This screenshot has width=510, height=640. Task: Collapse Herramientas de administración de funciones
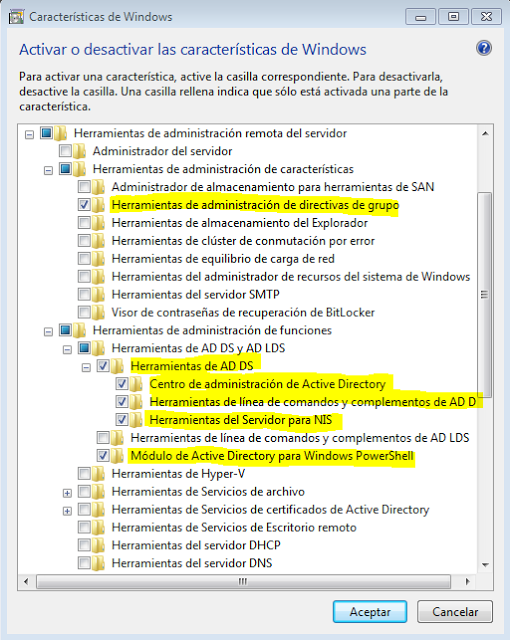click(48, 332)
